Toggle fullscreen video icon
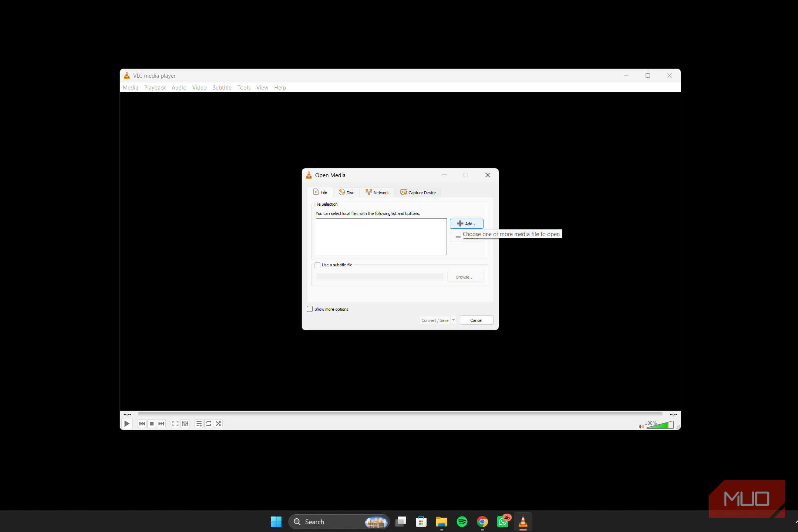This screenshot has height=532, width=798. [x=175, y=424]
